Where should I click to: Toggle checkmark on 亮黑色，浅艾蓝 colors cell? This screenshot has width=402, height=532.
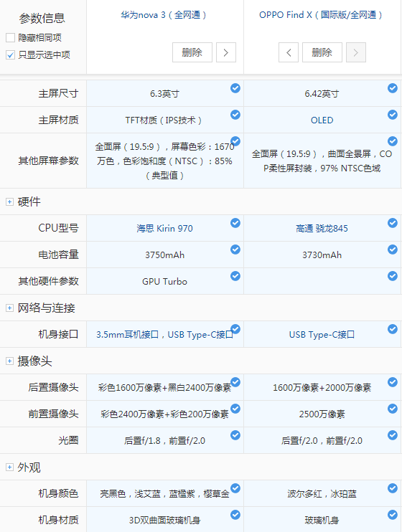pos(235,488)
